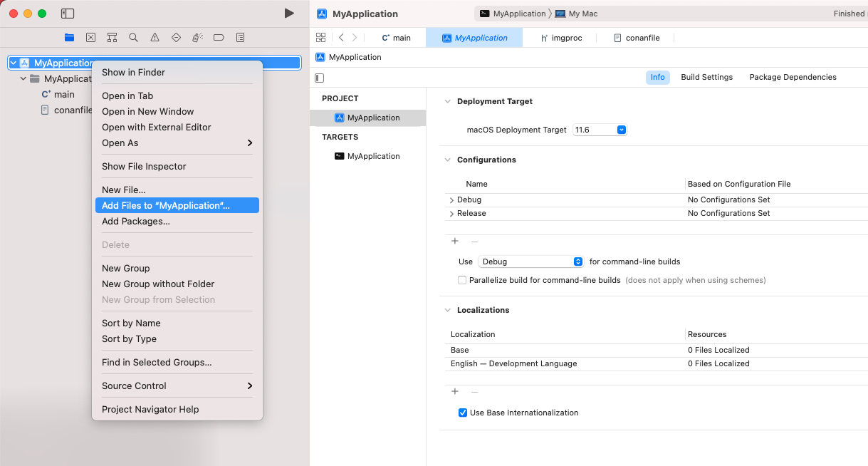Enable Parallelize build for command-line builds

pos(462,280)
